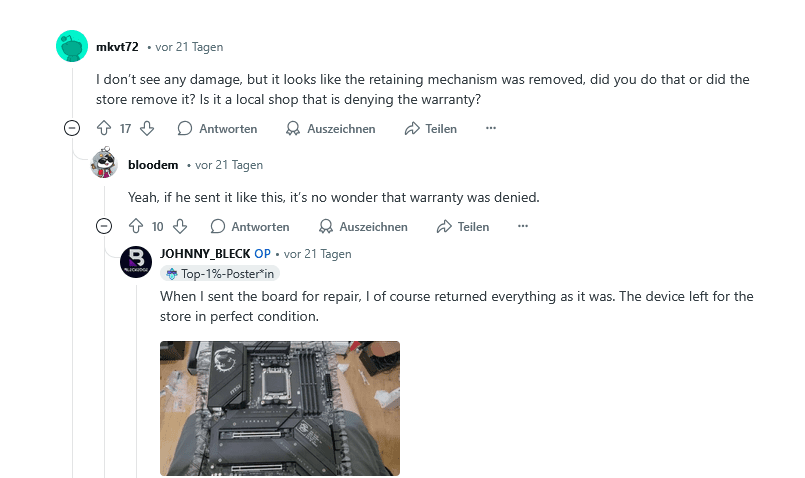The height and width of the screenshot is (478, 805).
Task: Open mkvt72's avatar profile
Action: 72,47
